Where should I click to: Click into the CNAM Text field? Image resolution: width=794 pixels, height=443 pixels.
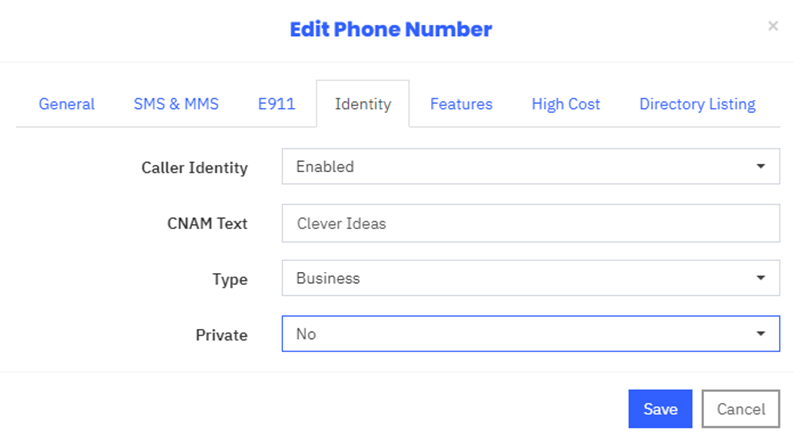tap(530, 224)
